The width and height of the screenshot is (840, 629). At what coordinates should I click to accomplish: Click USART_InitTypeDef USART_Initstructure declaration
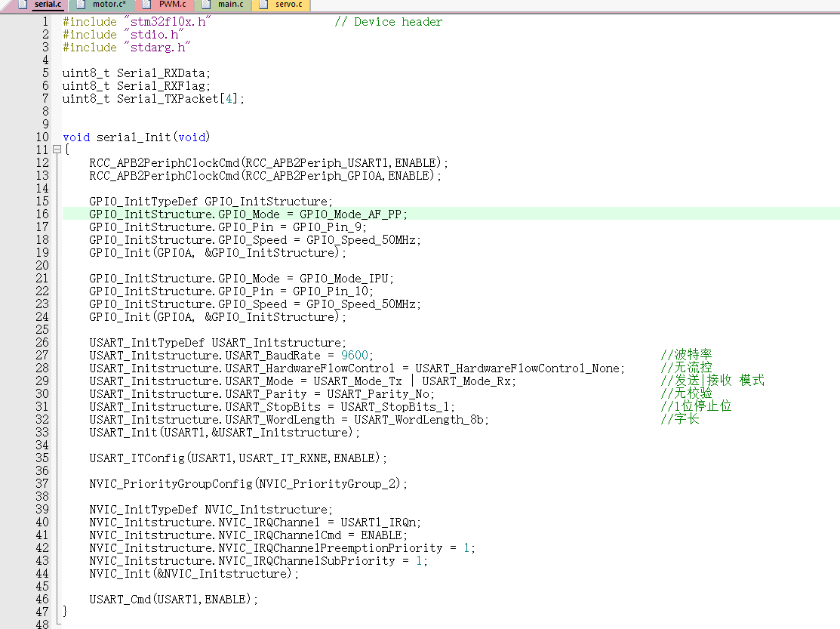pyautogui.click(x=217, y=342)
